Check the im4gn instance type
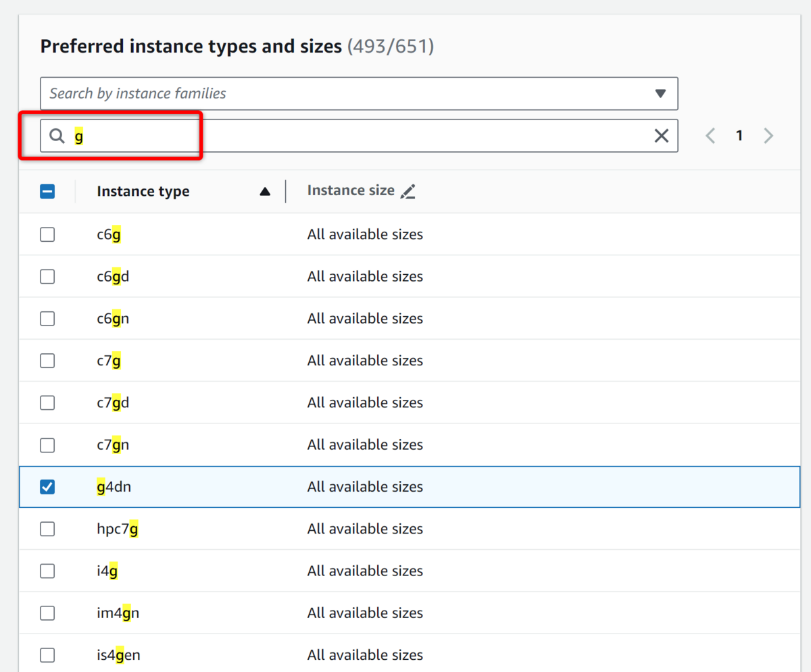Image resolution: width=811 pixels, height=672 pixels. (x=47, y=613)
